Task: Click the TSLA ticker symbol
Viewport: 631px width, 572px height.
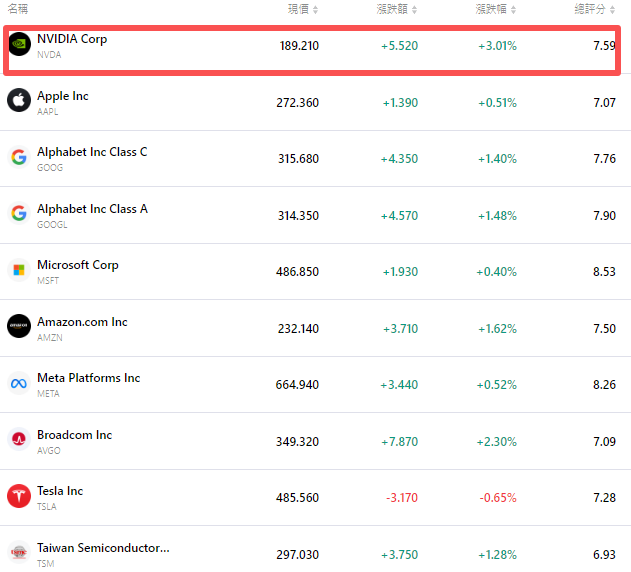Action: (x=47, y=507)
